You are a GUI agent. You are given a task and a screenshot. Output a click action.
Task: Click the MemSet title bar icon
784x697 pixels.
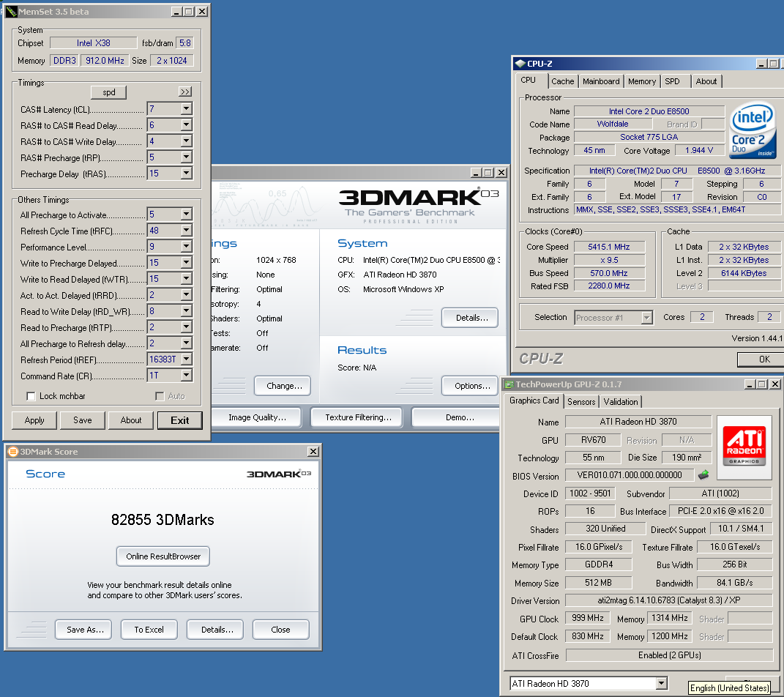click(x=12, y=12)
